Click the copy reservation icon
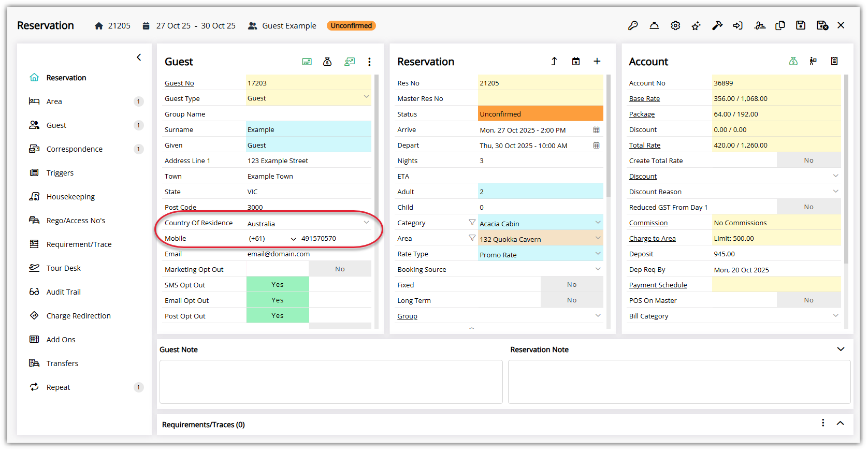This screenshot has width=868, height=451. point(780,25)
